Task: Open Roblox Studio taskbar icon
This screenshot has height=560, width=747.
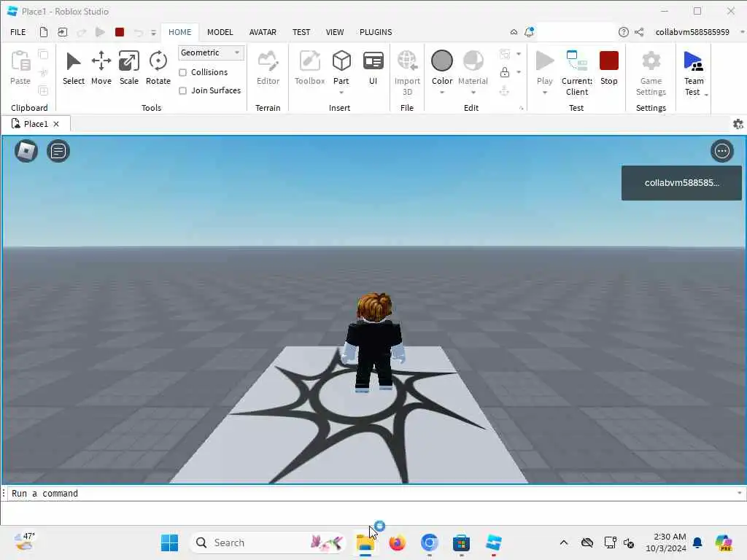Action: pos(494,542)
